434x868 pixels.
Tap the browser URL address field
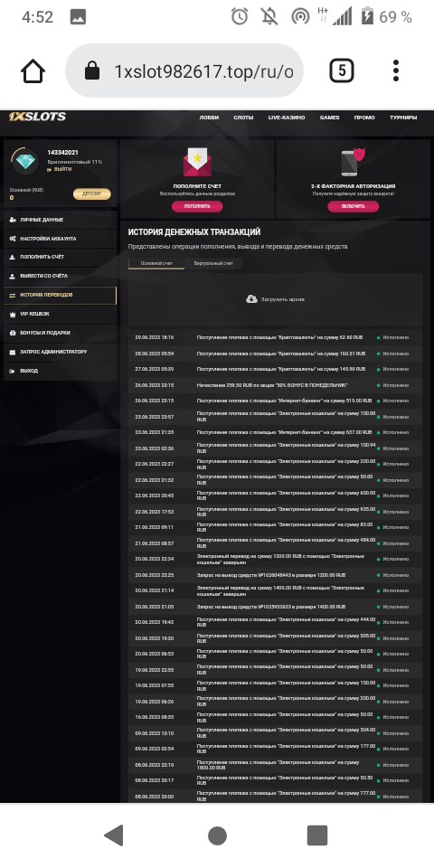[x=184, y=71]
